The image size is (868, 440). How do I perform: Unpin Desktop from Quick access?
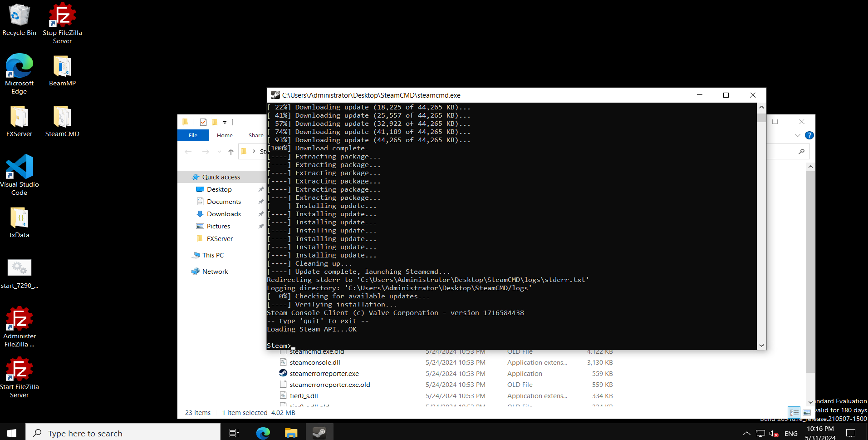261,189
